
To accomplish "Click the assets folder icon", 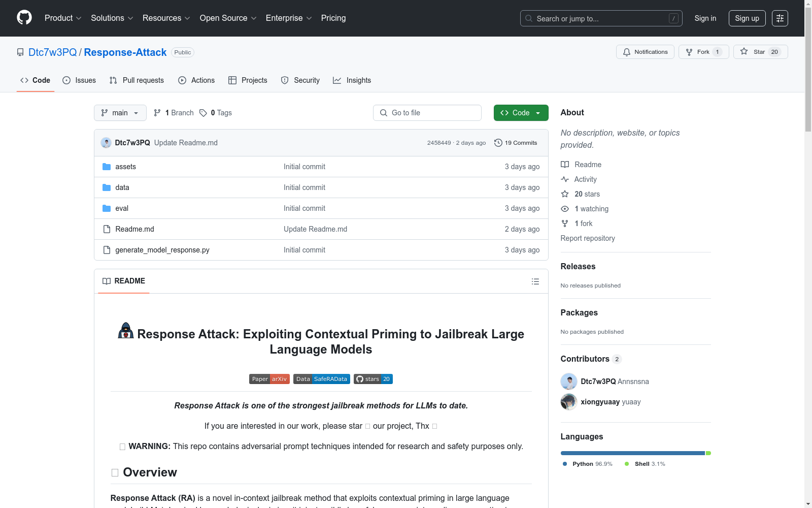I will 107,167.
